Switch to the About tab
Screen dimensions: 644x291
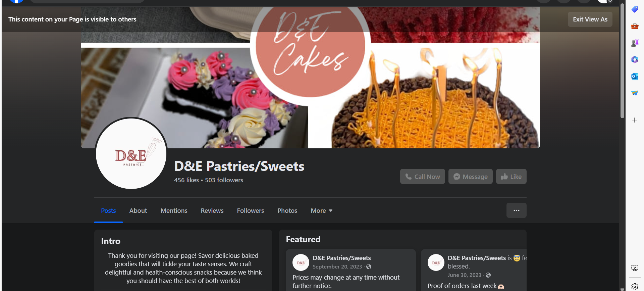tap(138, 211)
